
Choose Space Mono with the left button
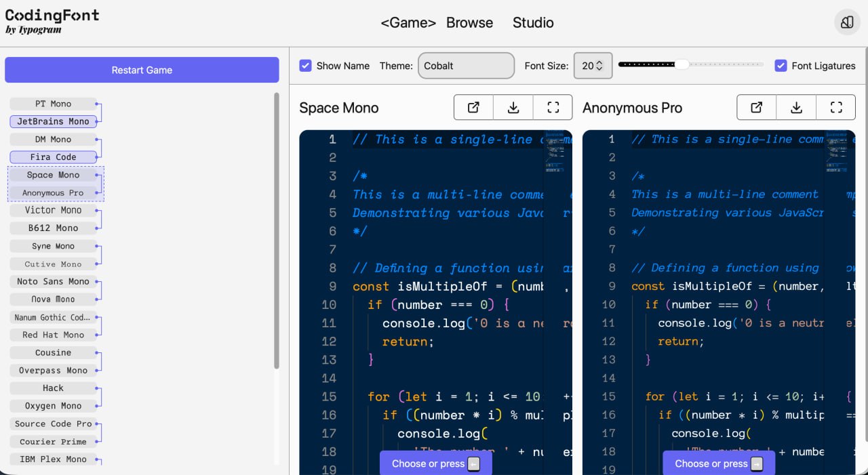click(435, 463)
